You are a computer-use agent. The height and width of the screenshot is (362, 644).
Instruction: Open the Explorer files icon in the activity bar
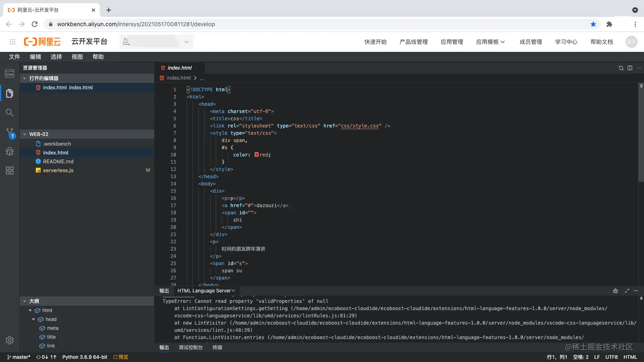tap(9, 93)
